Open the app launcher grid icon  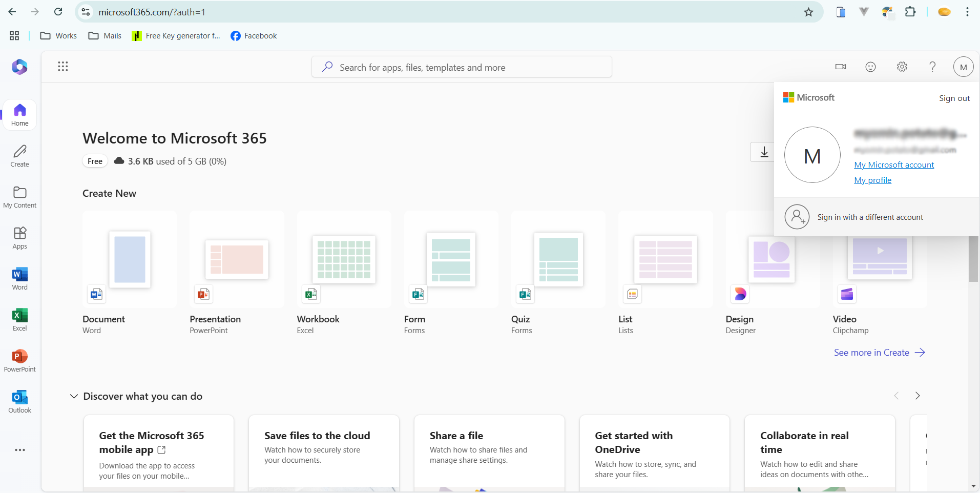point(63,67)
